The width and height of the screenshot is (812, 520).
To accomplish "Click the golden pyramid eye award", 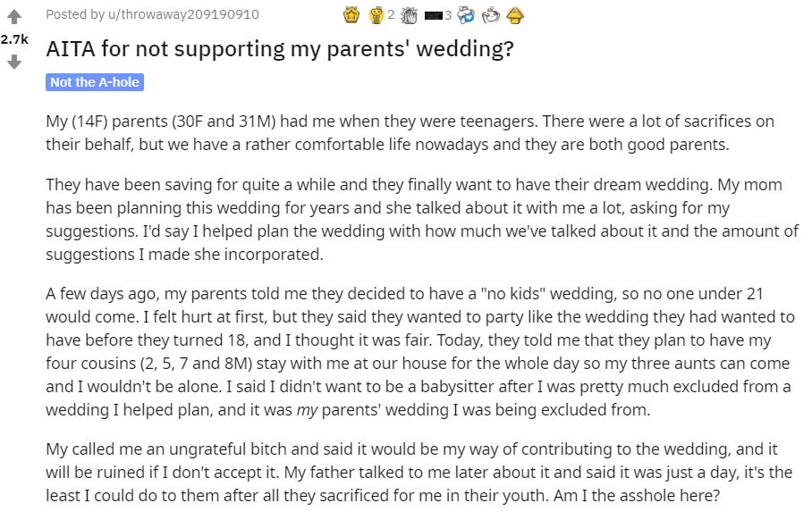I will coord(515,15).
